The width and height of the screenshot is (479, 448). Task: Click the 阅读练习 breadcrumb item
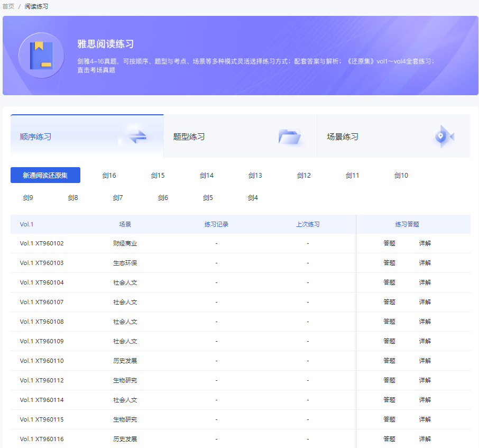pyautogui.click(x=36, y=6)
